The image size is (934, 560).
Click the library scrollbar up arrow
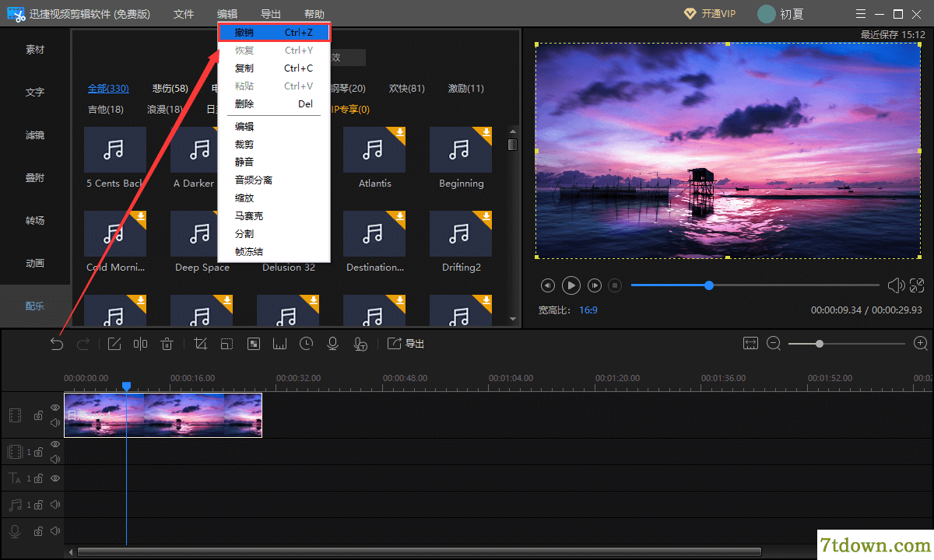[x=512, y=131]
